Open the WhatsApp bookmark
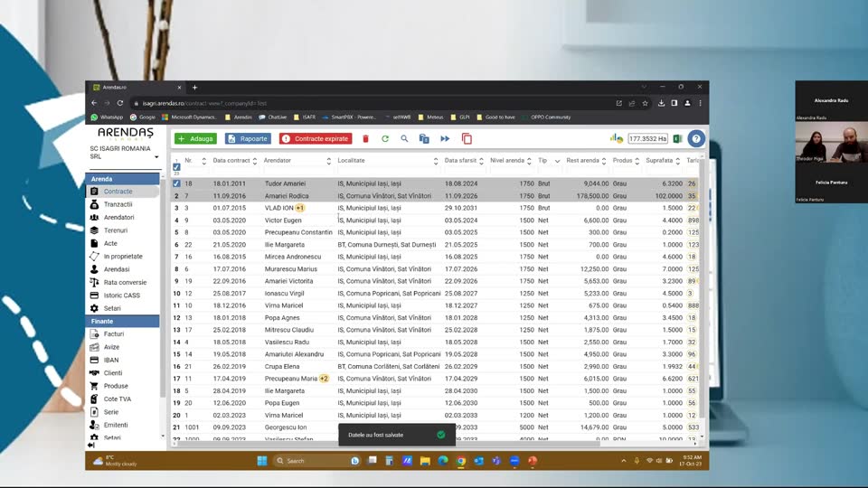Image resolution: width=868 pixels, height=488 pixels. (x=107, y=117)
